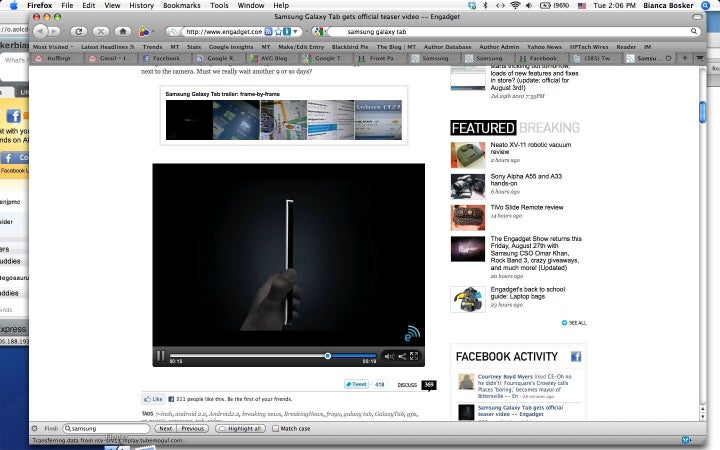This screenshot has width=720, height=450.
Task: Click the Bluetooth icon in the menu bar
Action: [x=485, y=6]
